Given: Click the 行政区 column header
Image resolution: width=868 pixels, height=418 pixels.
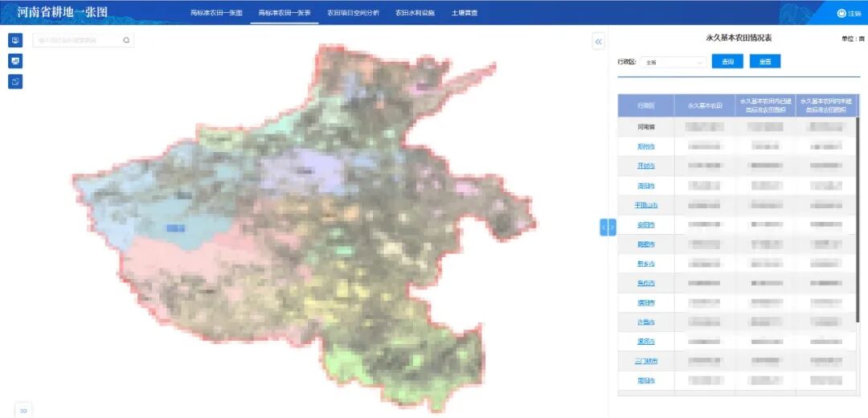Looking at the screenshot, I should click(x=646, y=105).
